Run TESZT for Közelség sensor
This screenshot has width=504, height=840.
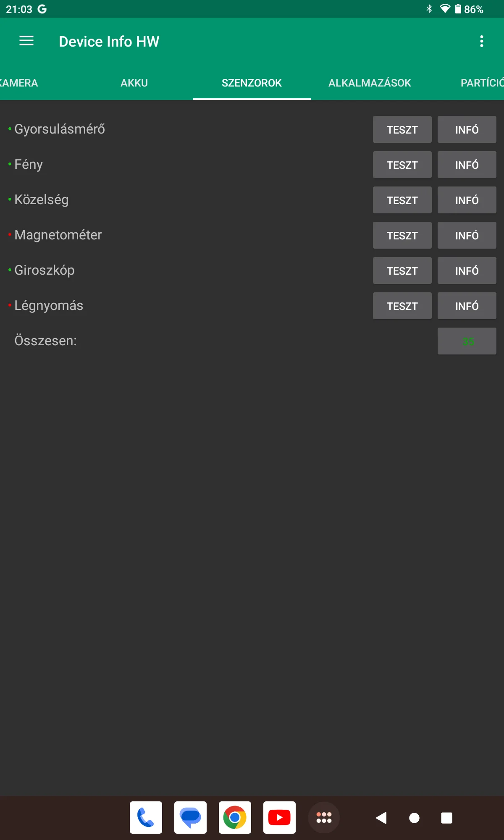click(402, 200)
